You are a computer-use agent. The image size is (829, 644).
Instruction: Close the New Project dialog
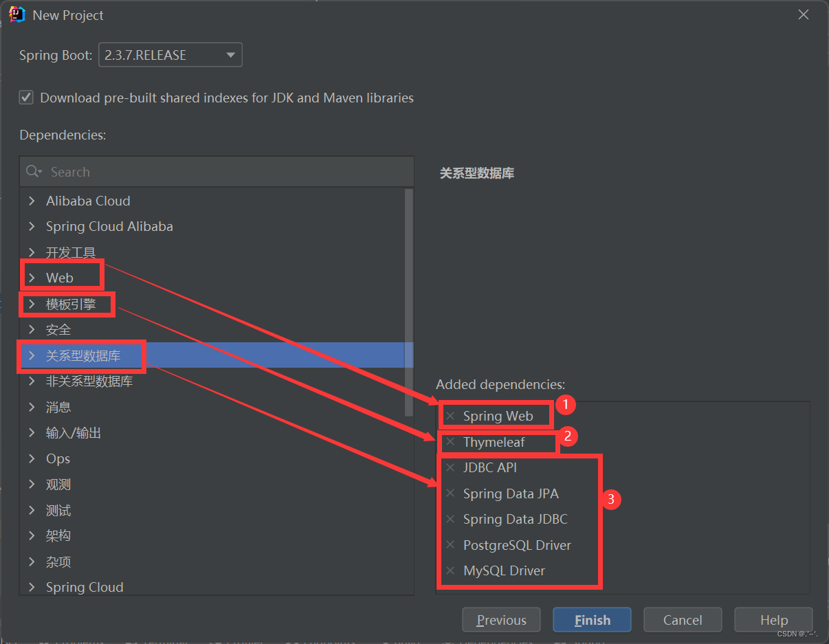(x=803, y=14)
